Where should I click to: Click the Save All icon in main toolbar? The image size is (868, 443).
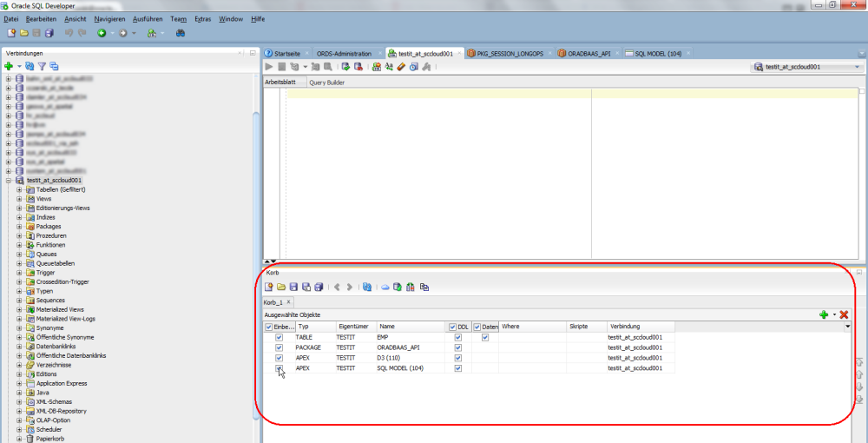tap(49, 33)
